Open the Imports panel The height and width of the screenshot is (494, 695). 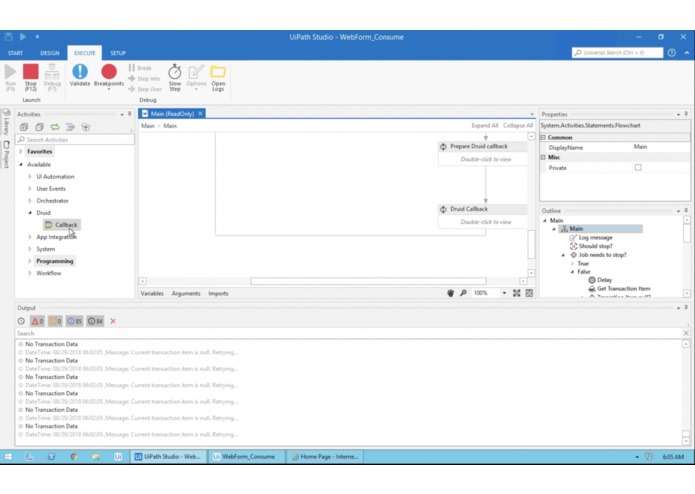tap(219, 293)
